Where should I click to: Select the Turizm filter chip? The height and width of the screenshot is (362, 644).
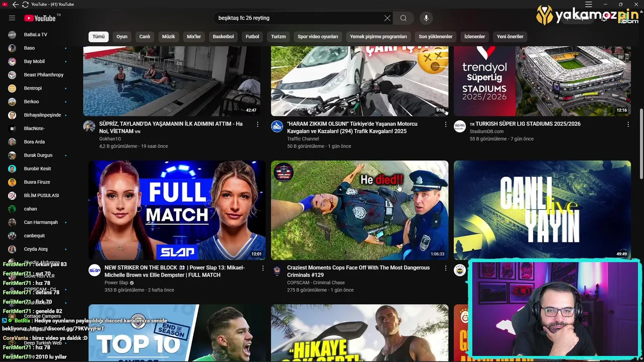coord(278,37)
